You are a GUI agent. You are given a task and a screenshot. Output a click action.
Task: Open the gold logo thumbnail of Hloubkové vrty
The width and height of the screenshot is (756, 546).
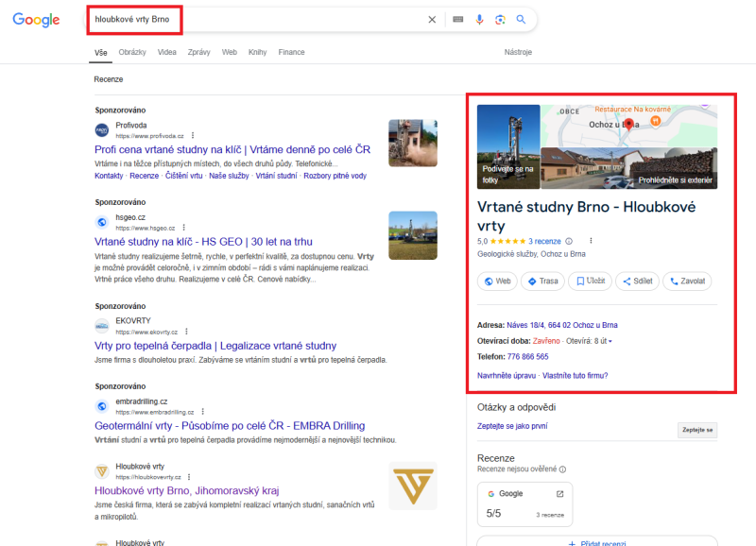413,486
